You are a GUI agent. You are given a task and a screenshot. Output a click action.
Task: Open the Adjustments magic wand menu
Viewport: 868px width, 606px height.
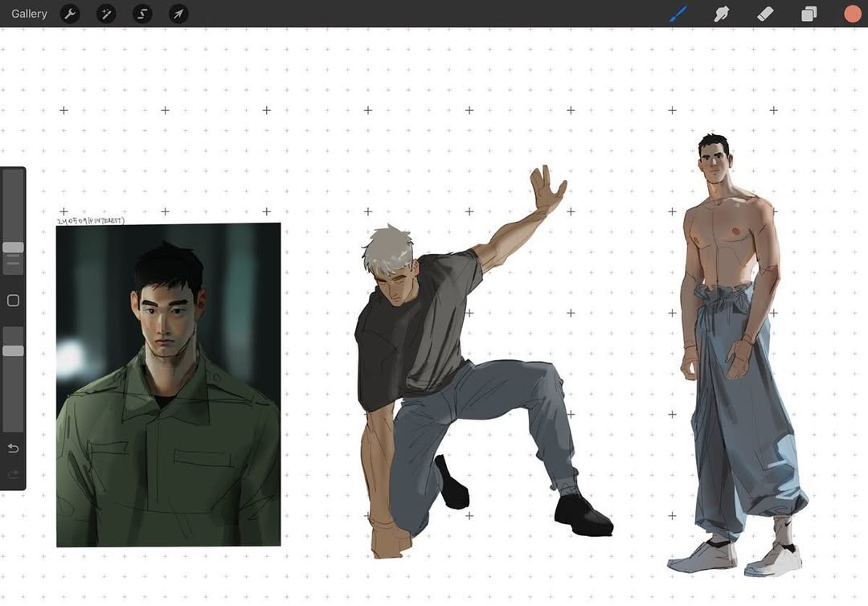coord(106,14)
